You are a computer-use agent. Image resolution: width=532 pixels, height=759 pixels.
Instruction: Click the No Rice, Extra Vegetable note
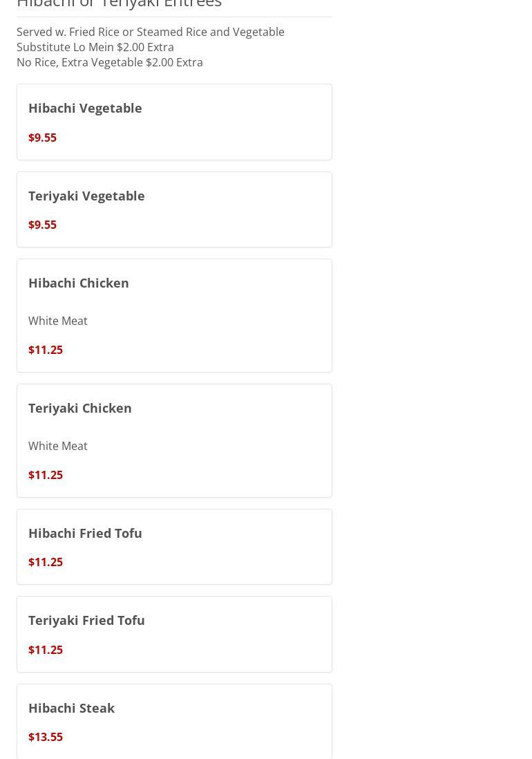pos(110,62)
